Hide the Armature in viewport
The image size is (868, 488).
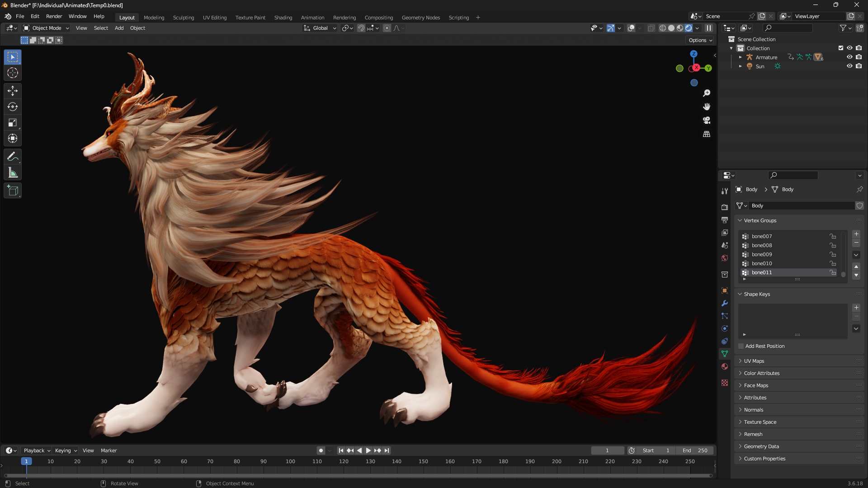(849, 57)
